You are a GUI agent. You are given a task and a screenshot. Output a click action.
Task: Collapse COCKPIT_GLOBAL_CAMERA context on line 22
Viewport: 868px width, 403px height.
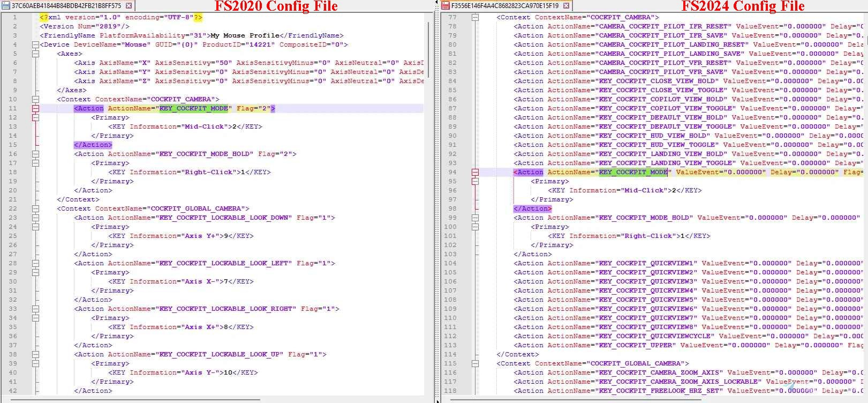(35, 208)
